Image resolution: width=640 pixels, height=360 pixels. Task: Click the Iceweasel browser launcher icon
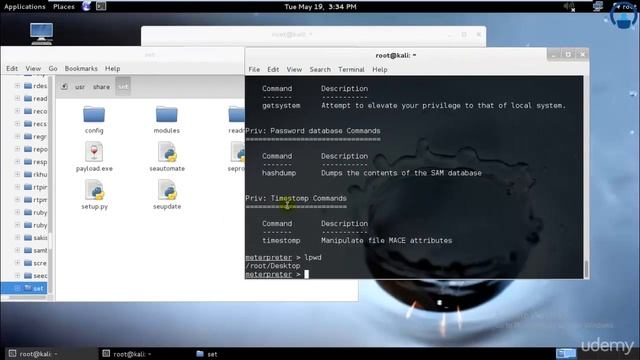coord(86,6)
